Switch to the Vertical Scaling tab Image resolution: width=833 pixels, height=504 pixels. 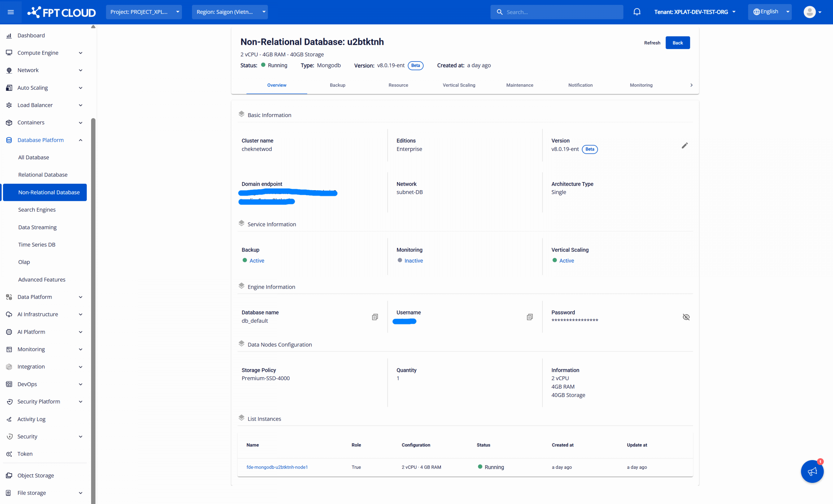pos(459,85)
